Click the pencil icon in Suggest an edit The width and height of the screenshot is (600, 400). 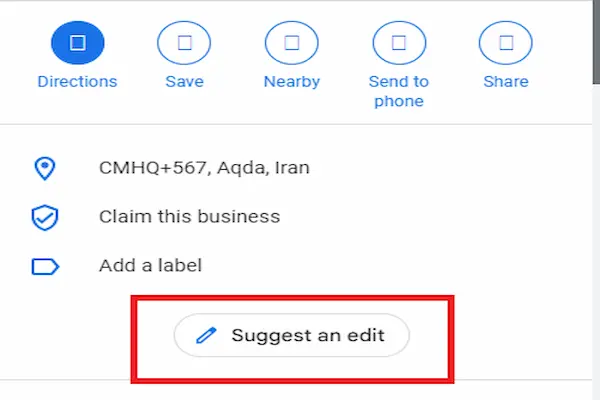pos(206,336)
